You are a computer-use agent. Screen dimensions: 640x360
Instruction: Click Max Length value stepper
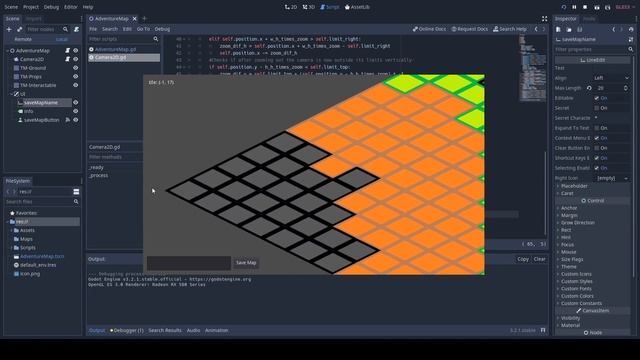pos(626,88)
